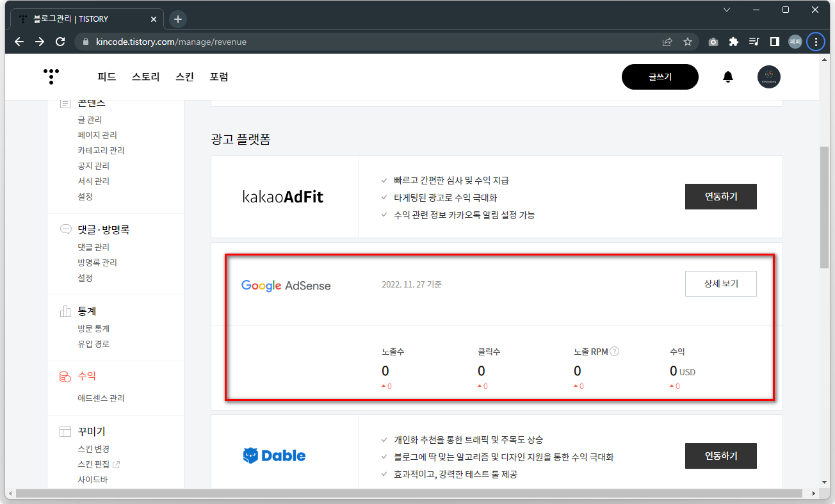
Task: Click the kakaoAdFit logo
Action: (x=283, y=197)
